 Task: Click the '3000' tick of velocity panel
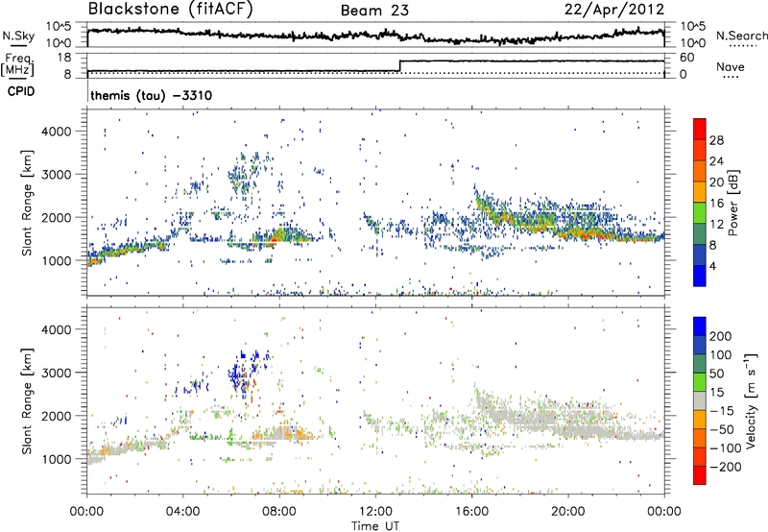click(56, 373)
